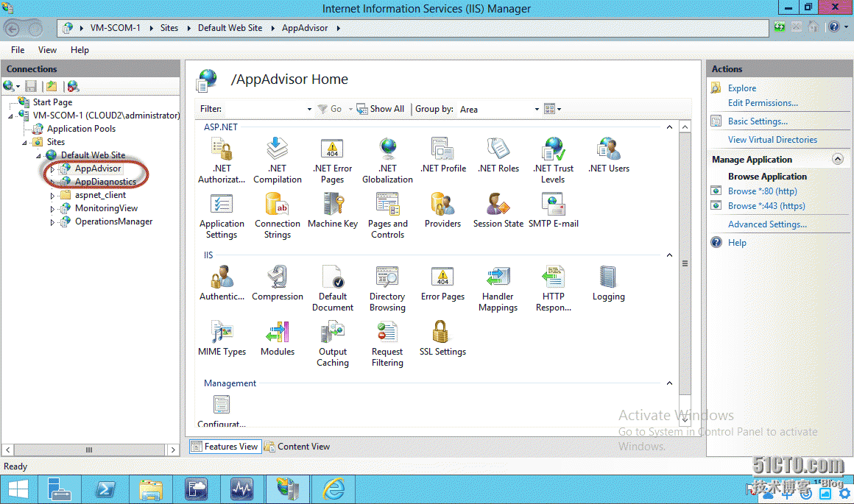Viewport: 854px width, 504px height.
Task: Open Basic Settings link
Action: (x=758, y=121)
